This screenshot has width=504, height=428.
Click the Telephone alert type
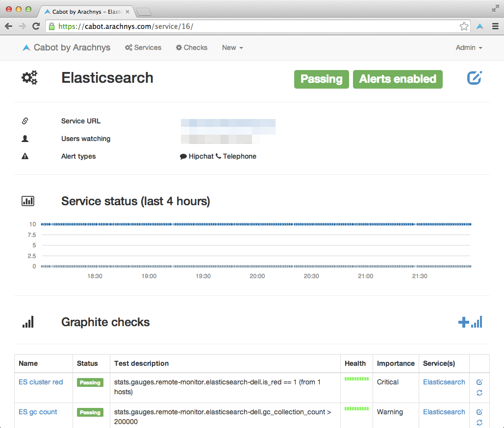236,156
